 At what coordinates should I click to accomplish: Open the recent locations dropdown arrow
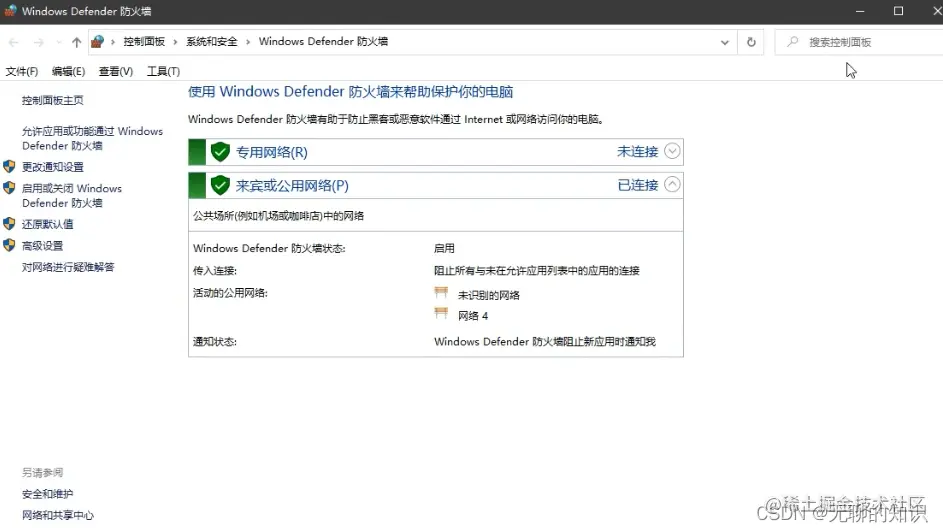click(x=58, y=42)
